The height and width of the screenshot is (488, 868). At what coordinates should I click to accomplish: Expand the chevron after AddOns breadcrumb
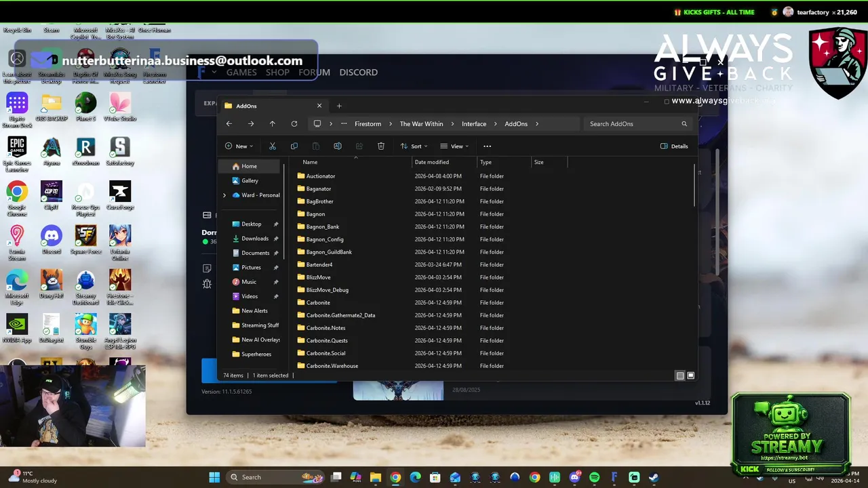pos(537,124)
